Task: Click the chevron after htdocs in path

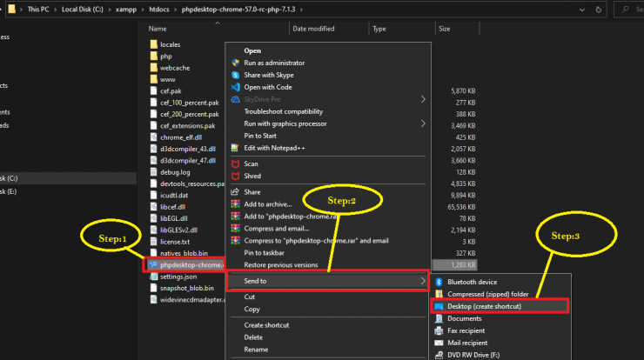Action: point(176,10)
